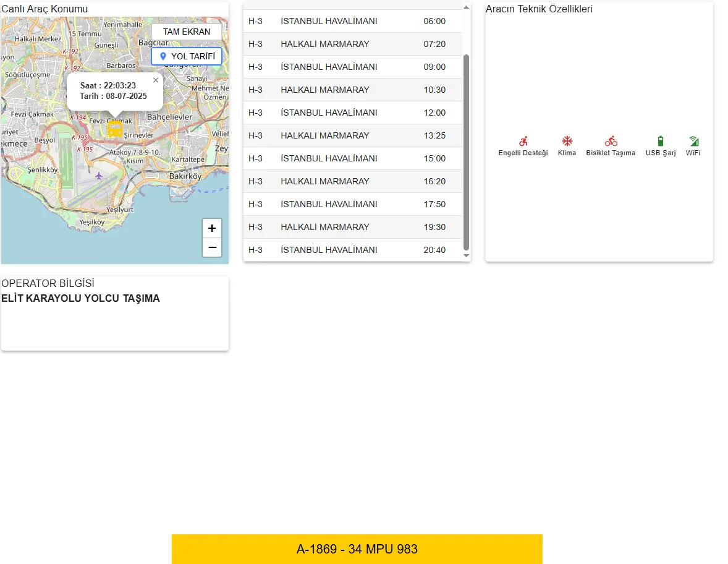Image resolution: width=728 pixels, height=564 pixels.
Task: Zoom in on the map
Action: point(212,228)
